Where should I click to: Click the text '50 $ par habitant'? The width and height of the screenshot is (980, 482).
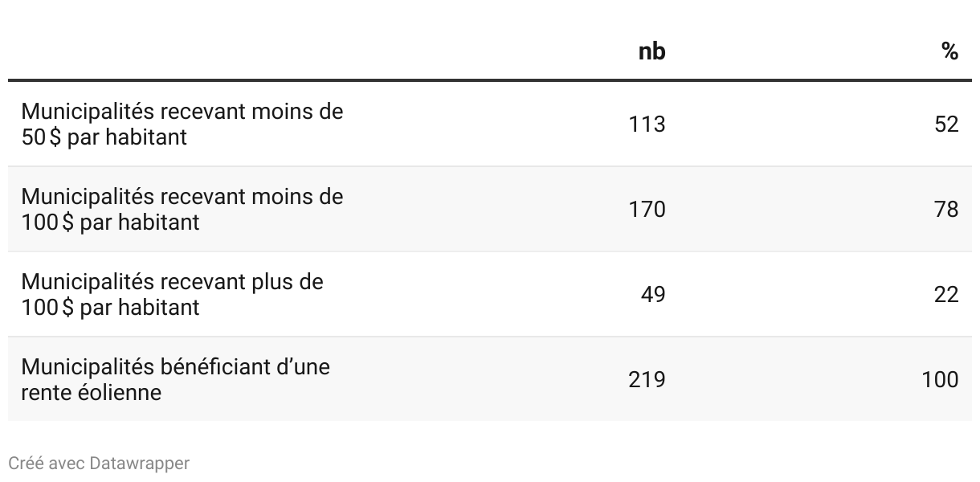[x=104, y=137]
